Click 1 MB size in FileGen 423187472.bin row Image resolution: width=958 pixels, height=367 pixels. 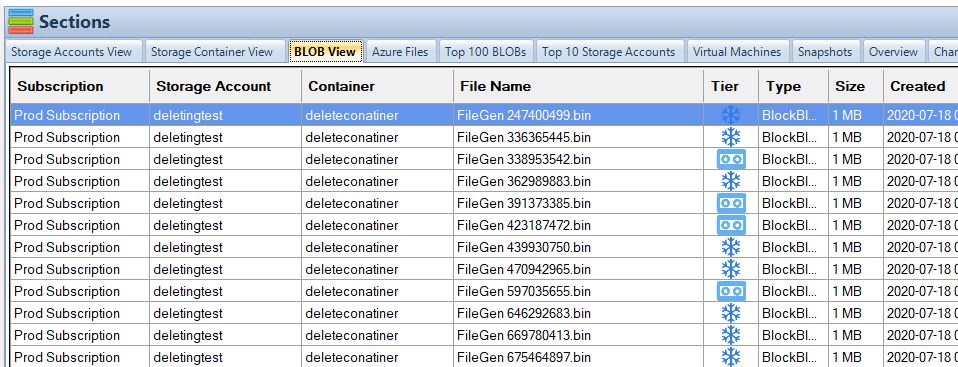847,225
